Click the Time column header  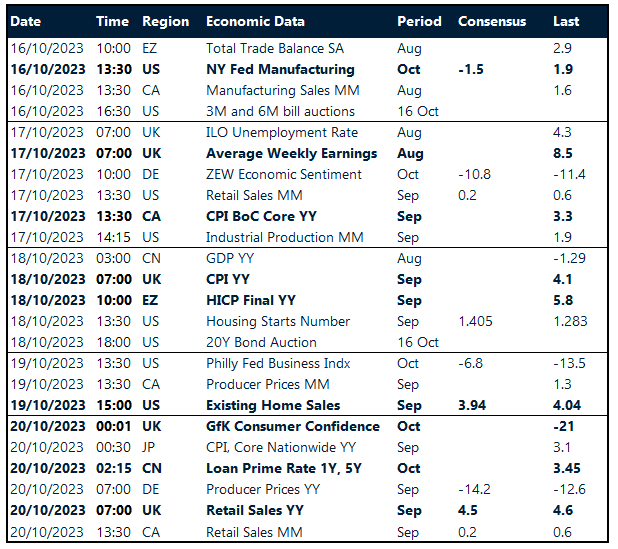click(112, 21)
